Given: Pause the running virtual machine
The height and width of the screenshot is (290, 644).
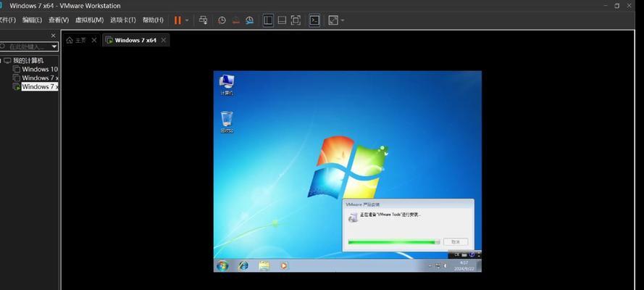Looking at the screenshot, I should (177, 20).
